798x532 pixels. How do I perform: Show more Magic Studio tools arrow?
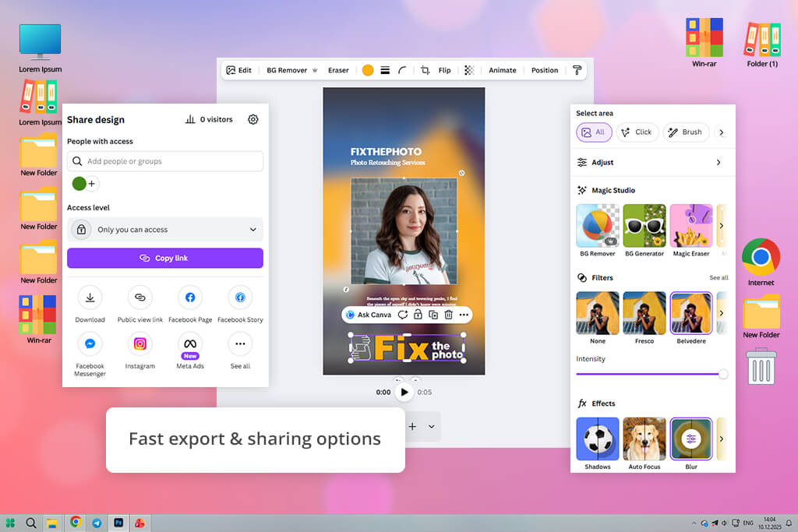[721, 226]
